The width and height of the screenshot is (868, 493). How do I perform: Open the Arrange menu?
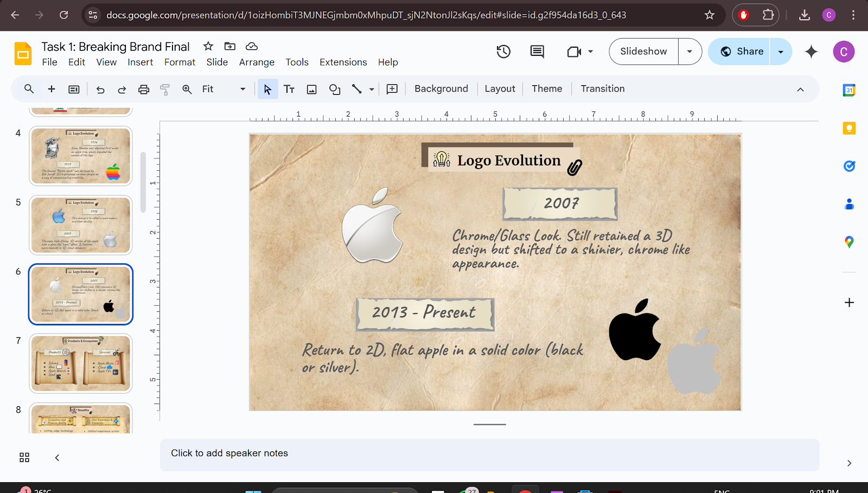[x=257, y=62]
